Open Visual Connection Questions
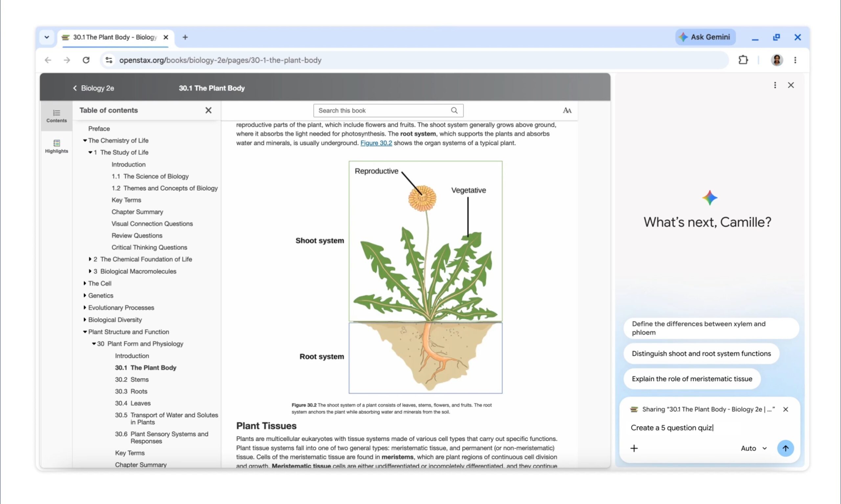This screenshot has height=504, width=841. point(152,223)
